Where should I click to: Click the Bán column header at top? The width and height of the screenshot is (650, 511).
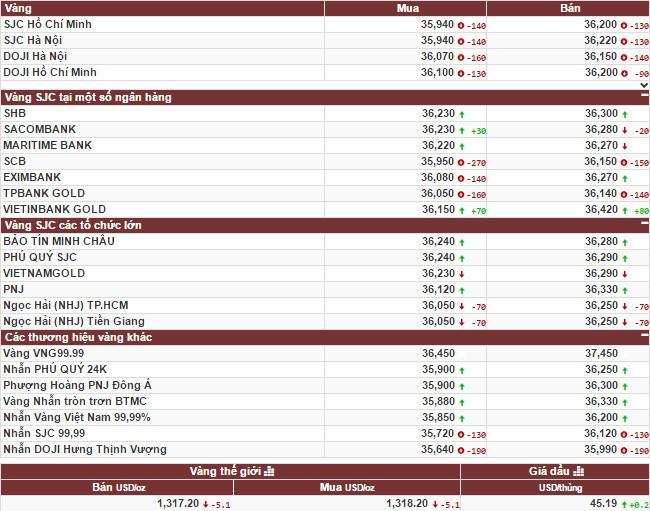(570, 9)
